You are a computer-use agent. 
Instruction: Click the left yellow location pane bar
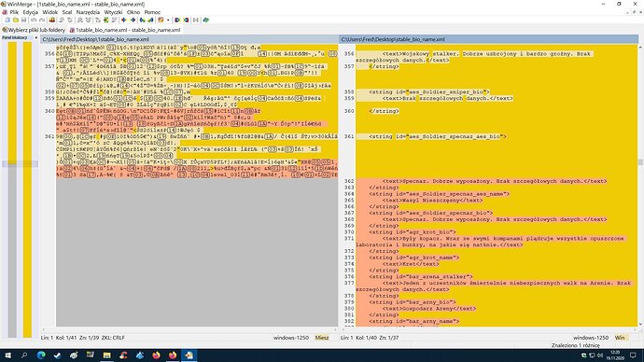[12, 103]
